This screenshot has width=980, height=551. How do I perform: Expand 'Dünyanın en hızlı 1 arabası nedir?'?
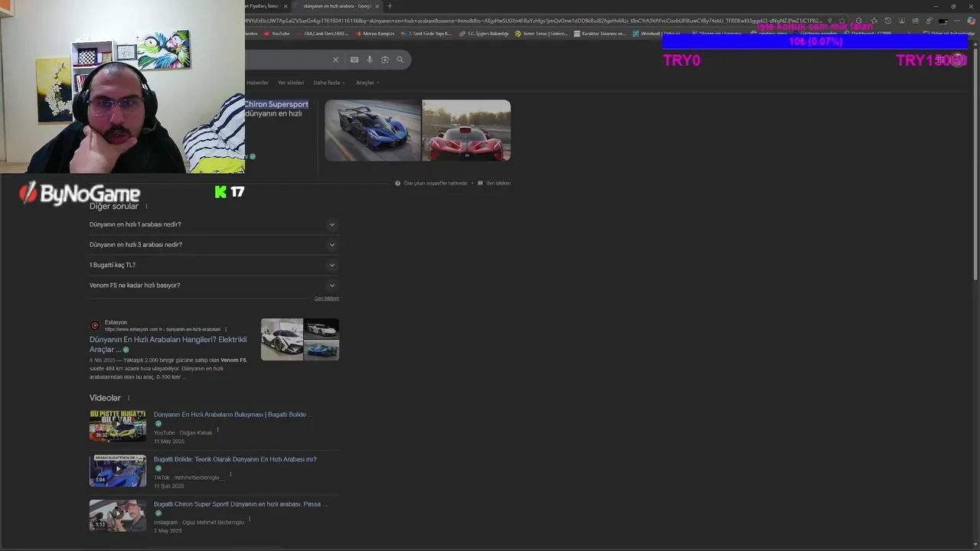pyautogui.click(x=214, y=224)
